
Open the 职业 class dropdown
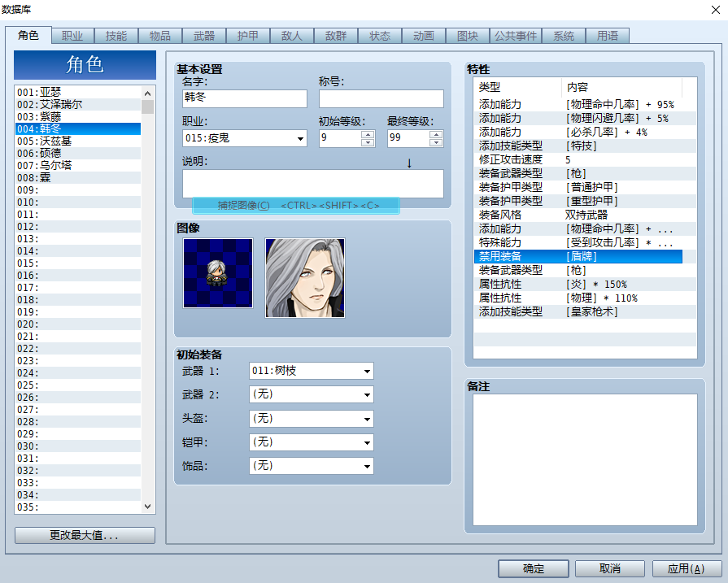coord(245,138)
